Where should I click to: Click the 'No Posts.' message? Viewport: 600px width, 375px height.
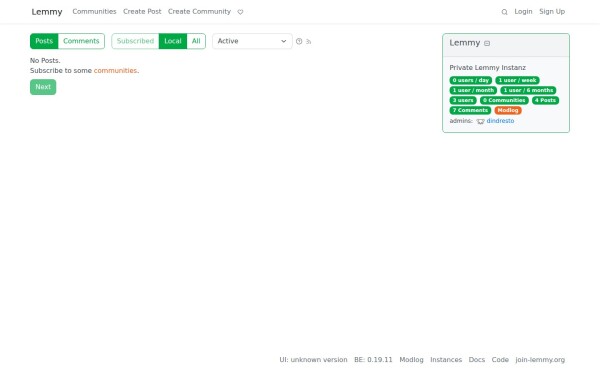45,60
